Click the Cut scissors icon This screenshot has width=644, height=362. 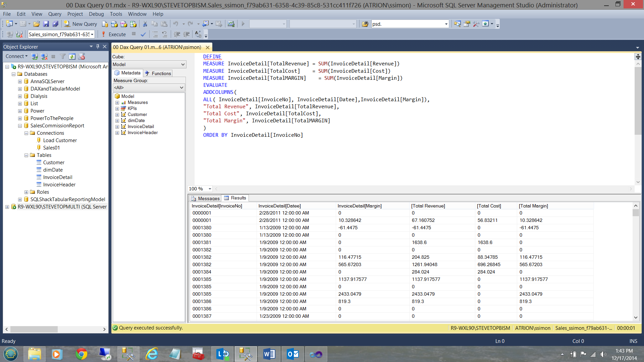[145, 24]
